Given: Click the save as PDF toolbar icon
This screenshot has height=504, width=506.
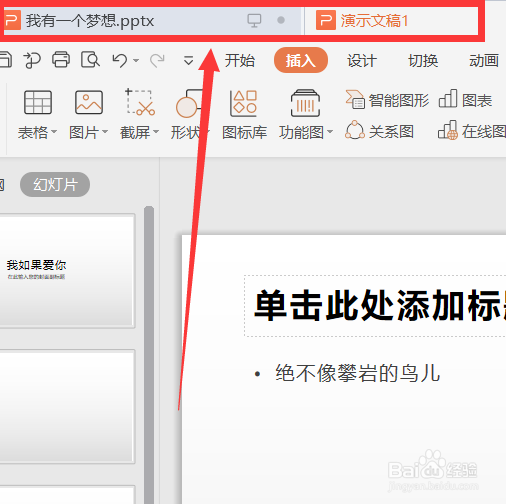Looking at the screenshot, I should coord(32,60).
